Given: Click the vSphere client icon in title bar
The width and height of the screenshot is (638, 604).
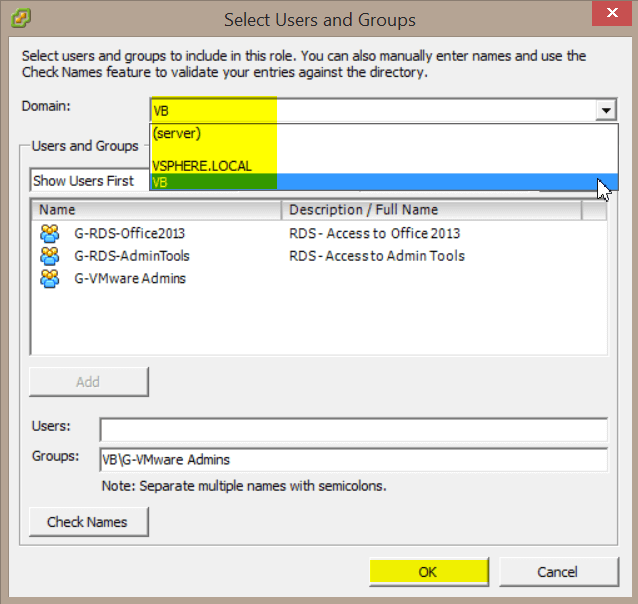Looking at the screenshot, I should pyautogui.click(x=21, y=18).
